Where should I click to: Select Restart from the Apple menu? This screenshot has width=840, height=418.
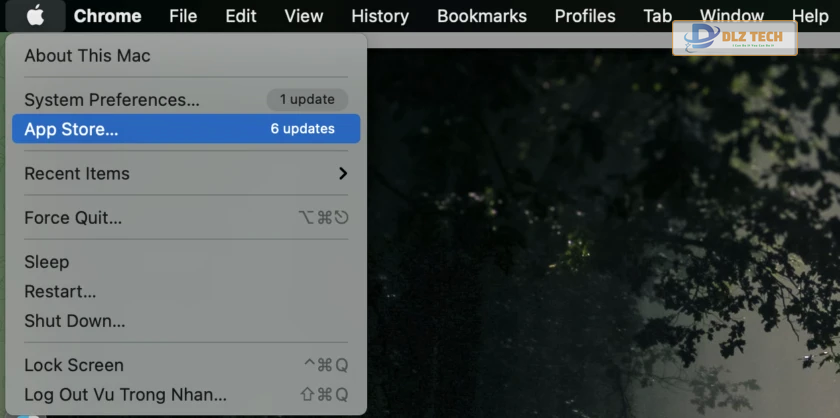point(186,292)
